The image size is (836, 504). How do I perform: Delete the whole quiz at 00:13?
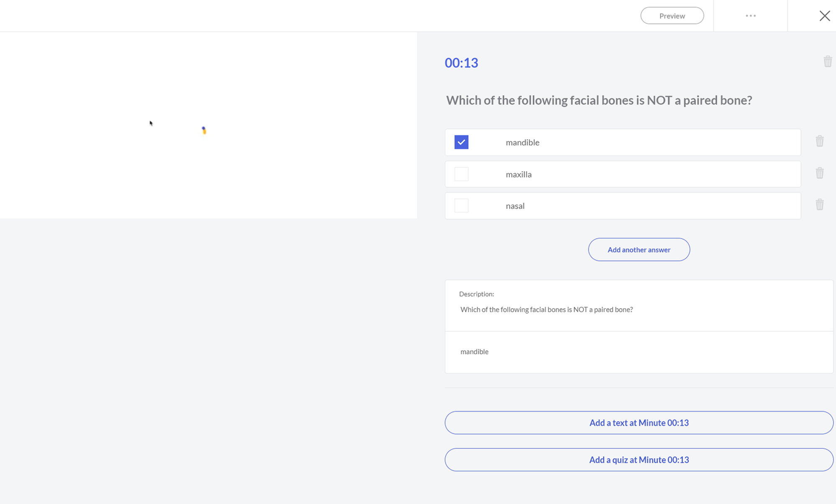point(827,62)
